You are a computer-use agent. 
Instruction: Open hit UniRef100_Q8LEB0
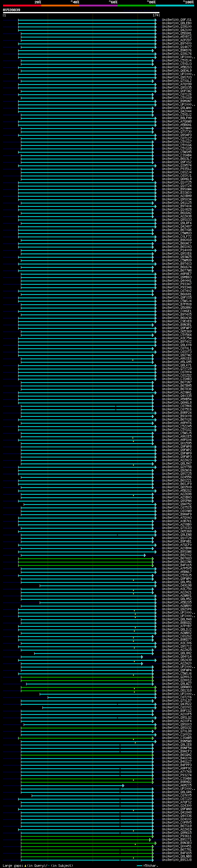pyautogui.click(x=176, y=23)
